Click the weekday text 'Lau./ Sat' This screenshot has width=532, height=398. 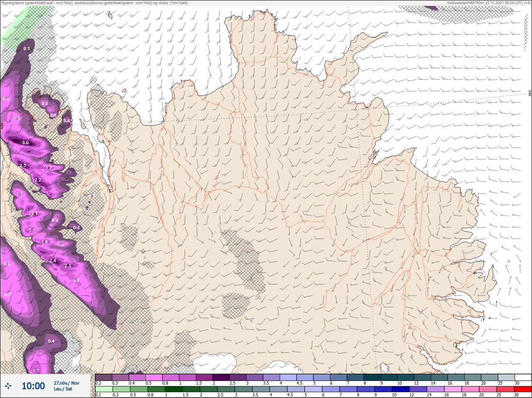click(63, 389)
